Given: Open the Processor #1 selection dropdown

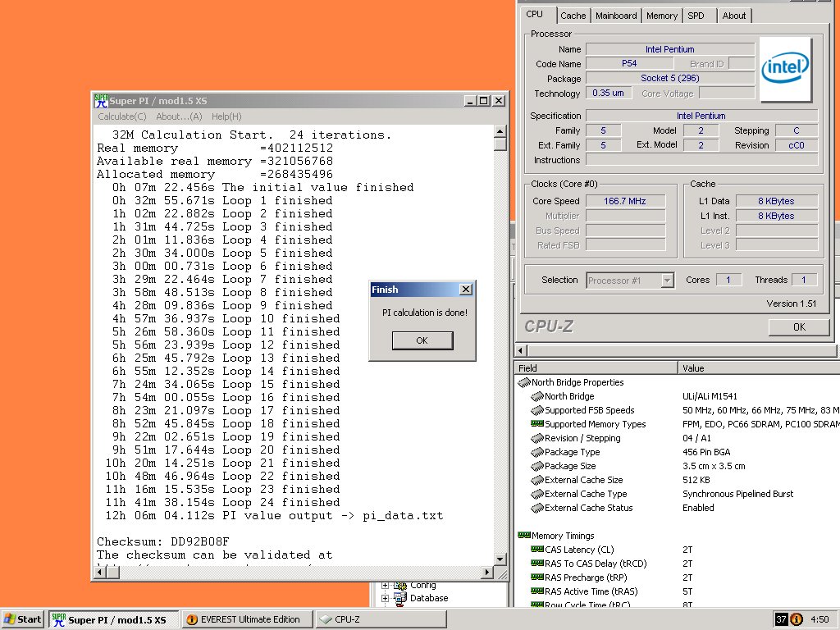Looking at the screenshot, I should click(667, 281).
